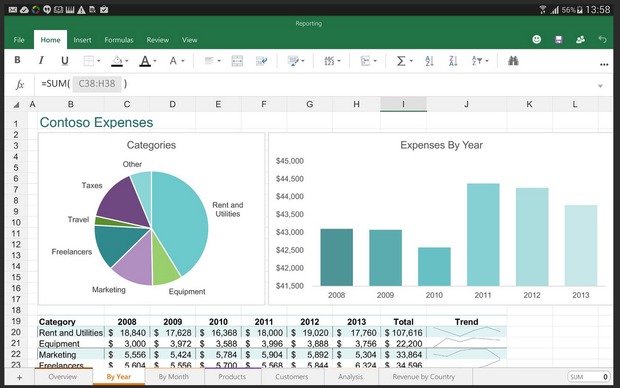Select the Contoso Expenses title cell
The width and height of the screenshot is (620, 388).
[x=96, y=122]
